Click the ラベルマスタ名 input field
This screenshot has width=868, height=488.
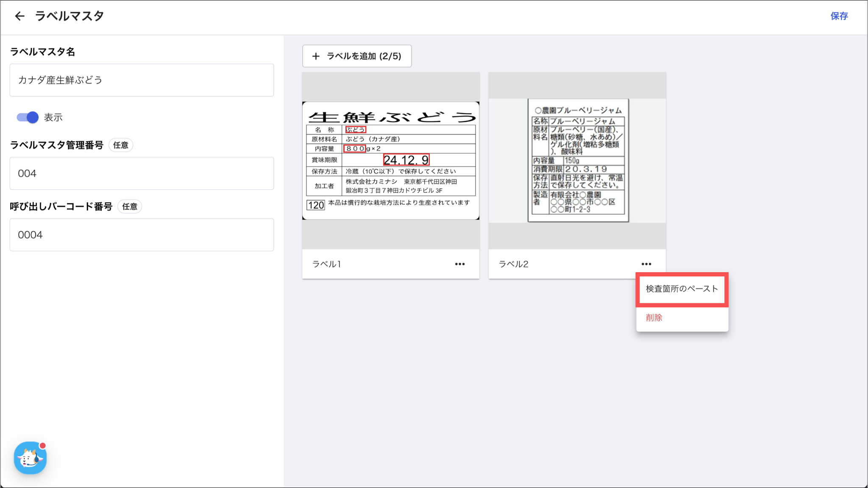click(x=142, y=80)
